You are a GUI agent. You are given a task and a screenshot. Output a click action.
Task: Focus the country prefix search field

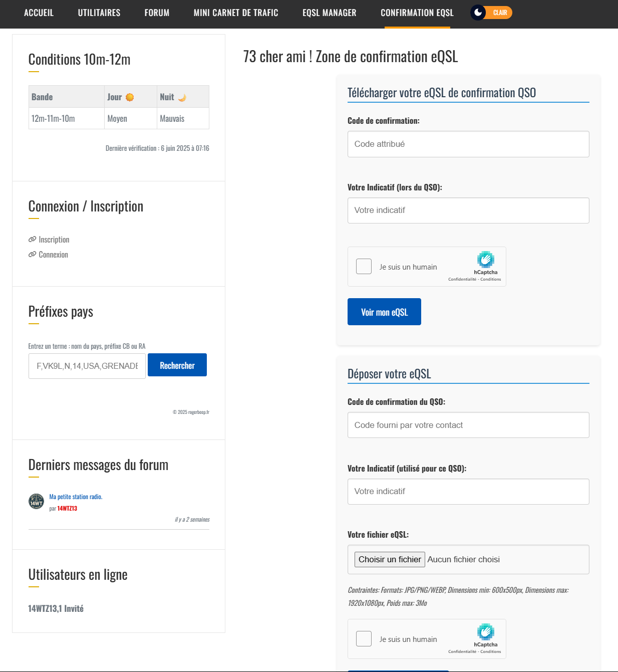pyautogui.click(x=87, y=366)
